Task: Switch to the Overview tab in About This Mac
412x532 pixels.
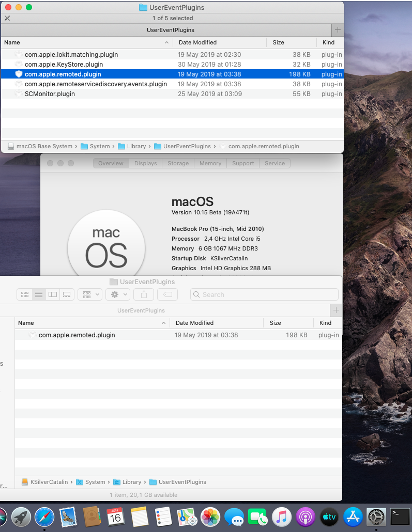Action: (111, 163)
